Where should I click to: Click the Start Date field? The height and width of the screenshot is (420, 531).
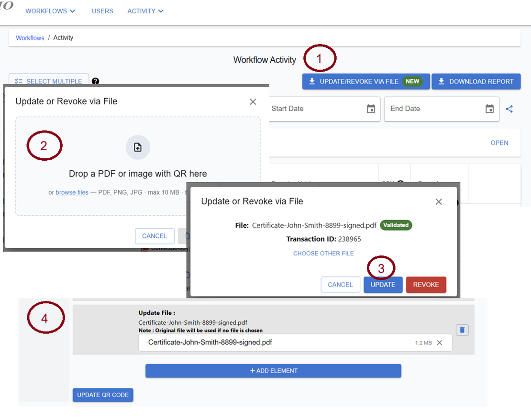tap(324, 109)
